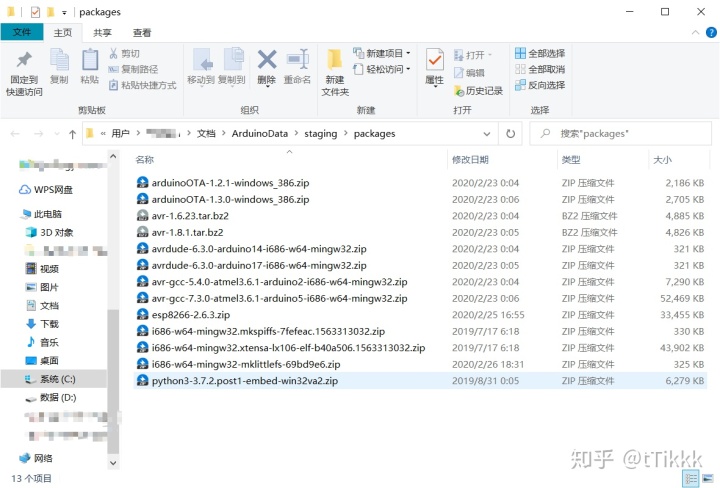Go up one folder level
The image size is (720, 488).
coord(72,134)
